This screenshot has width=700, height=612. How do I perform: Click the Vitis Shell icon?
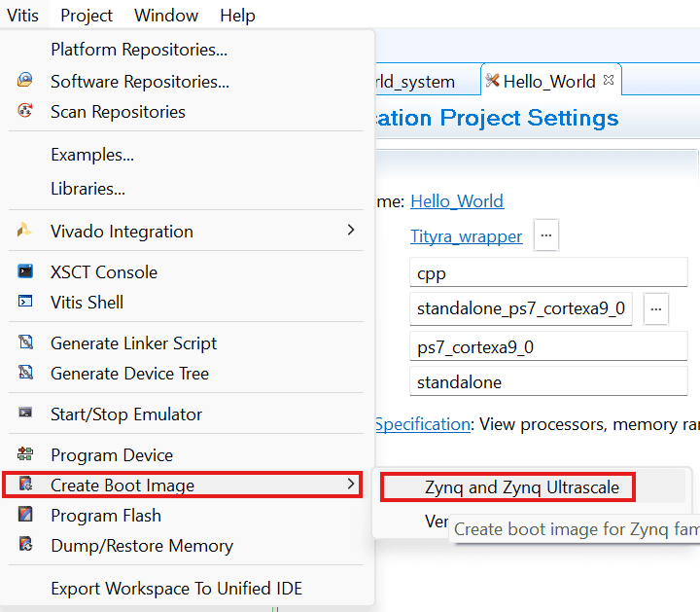25,303
